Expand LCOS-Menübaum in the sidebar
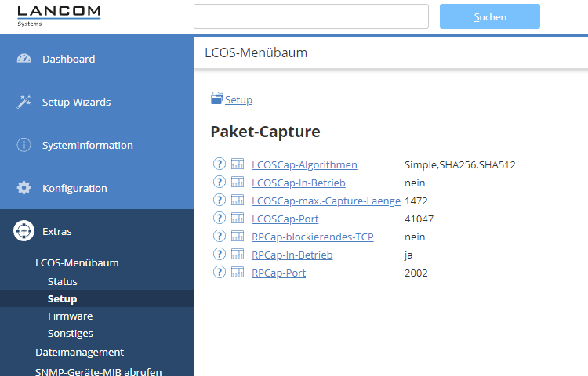 click(x=77, y=262)
